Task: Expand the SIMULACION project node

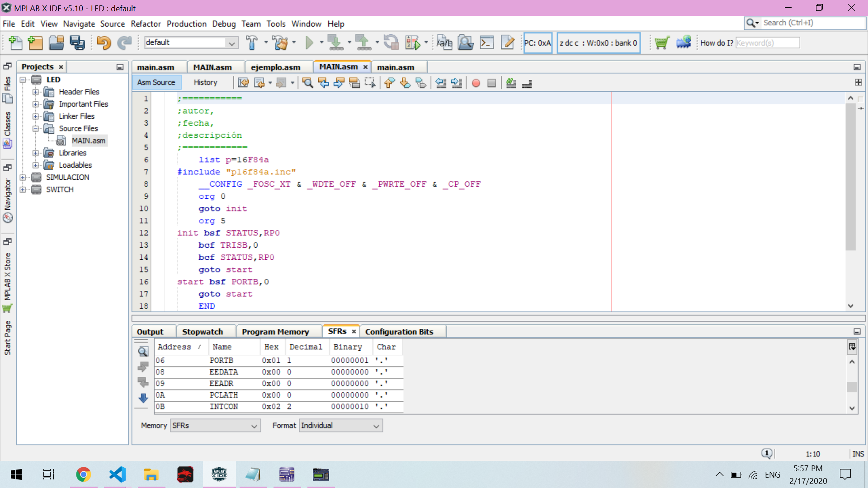Action: [23, 178]
